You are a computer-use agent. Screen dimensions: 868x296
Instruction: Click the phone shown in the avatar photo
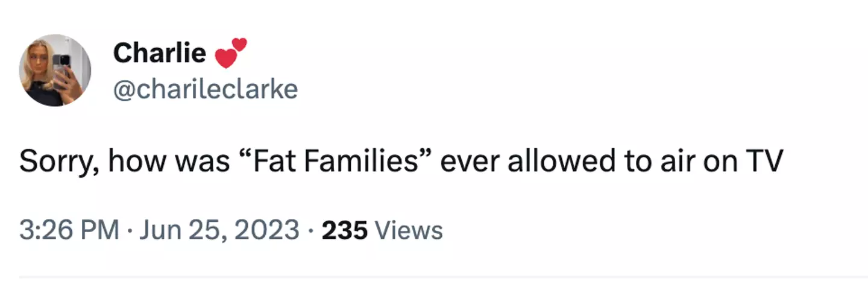[61, 66]
